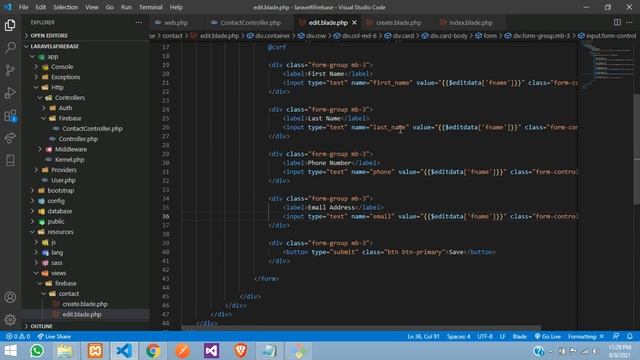Open Visual Studio from the taskbar
The image size is (640, 360).
(211, 351)
